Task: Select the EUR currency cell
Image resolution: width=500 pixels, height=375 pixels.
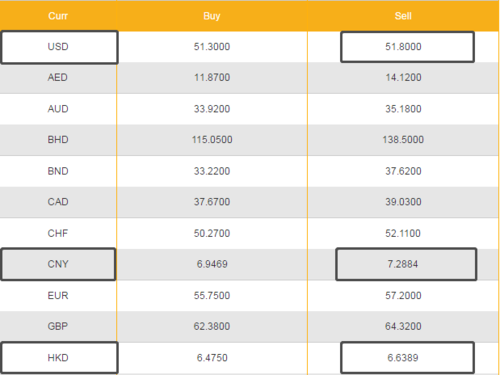Action: tap(58, 296)
